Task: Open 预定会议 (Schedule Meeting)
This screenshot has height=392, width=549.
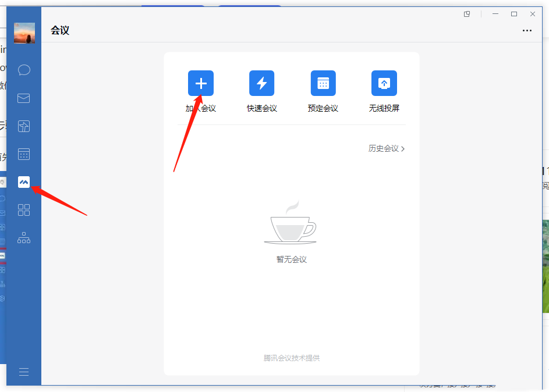Action: click(323, 83)
